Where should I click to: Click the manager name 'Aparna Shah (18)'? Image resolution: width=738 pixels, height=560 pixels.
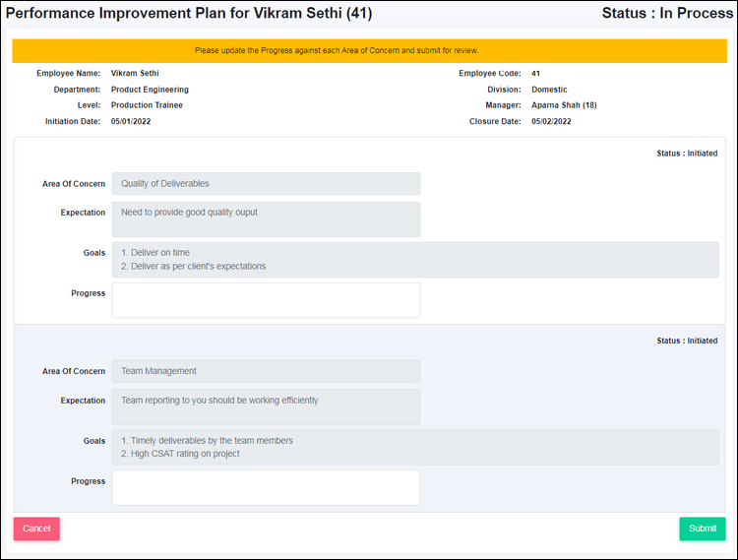[x=564, y=105]
